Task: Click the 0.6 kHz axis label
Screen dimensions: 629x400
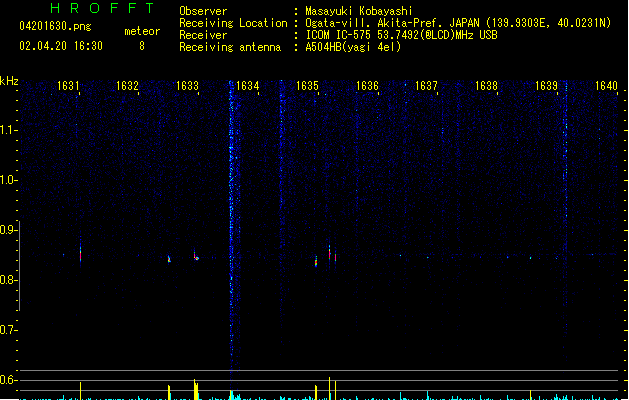Action: 8,380
